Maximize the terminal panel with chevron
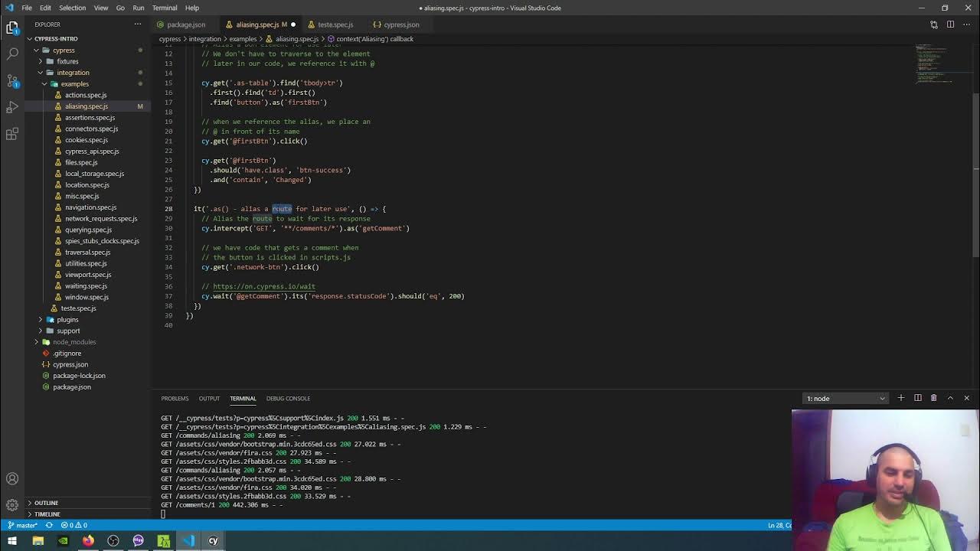Viewport: 980px width, 551px height. 950,398
